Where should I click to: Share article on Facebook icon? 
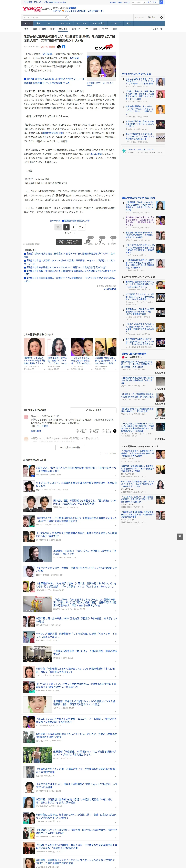(63, 47)
